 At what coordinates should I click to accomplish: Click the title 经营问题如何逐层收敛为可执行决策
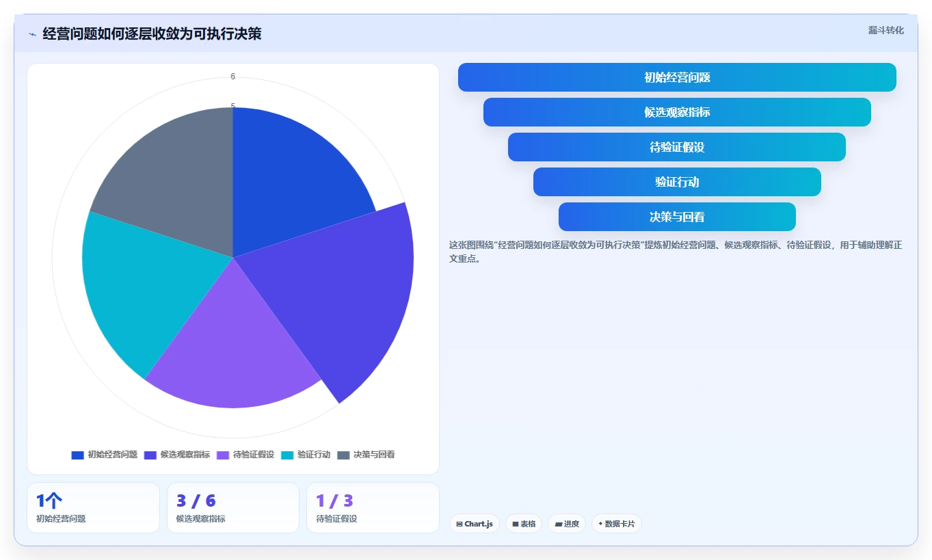coord(152,34)
